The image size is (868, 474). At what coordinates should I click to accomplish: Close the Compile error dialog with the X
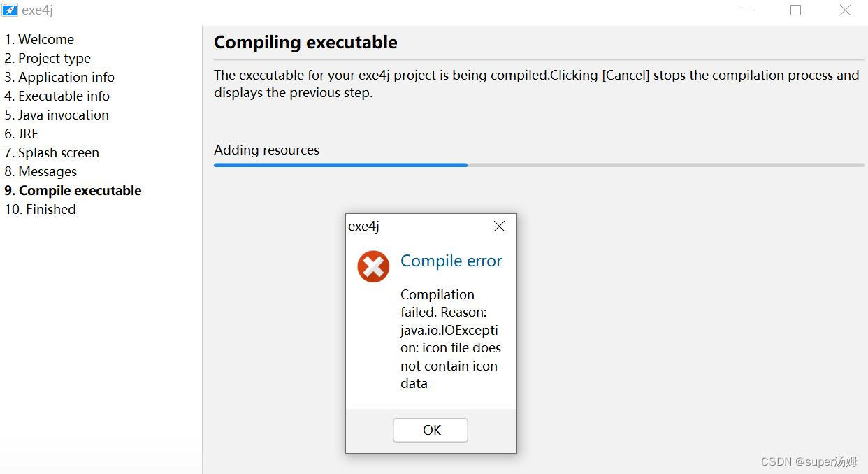tap(499, 226)
